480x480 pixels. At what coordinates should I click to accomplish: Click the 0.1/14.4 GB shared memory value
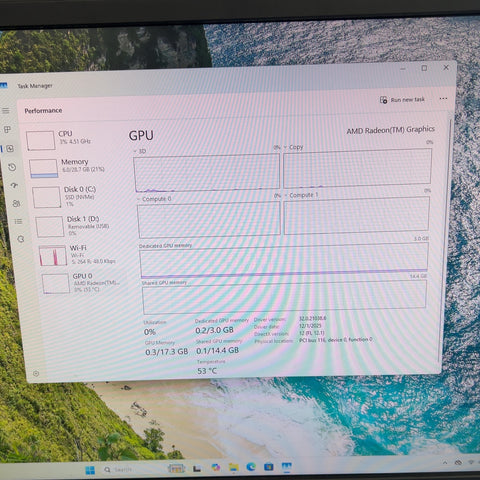[x=217, y=350]
